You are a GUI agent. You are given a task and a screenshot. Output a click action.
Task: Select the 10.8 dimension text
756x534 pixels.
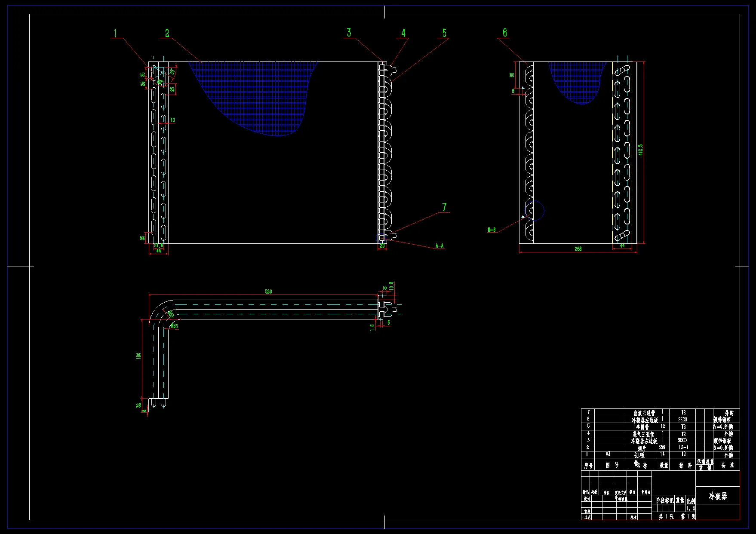tap(391, 286)
